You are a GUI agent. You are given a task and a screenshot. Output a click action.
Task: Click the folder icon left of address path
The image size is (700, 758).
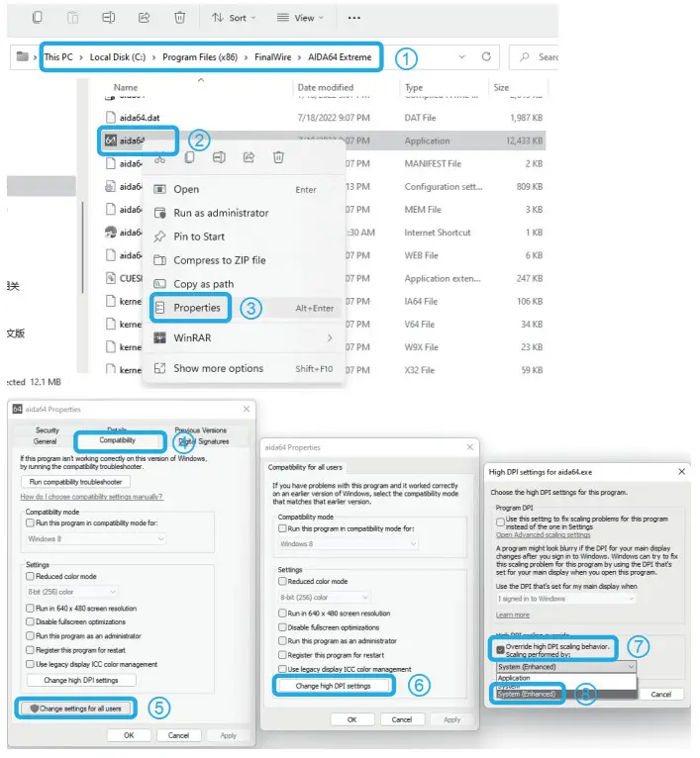(22, 56)
